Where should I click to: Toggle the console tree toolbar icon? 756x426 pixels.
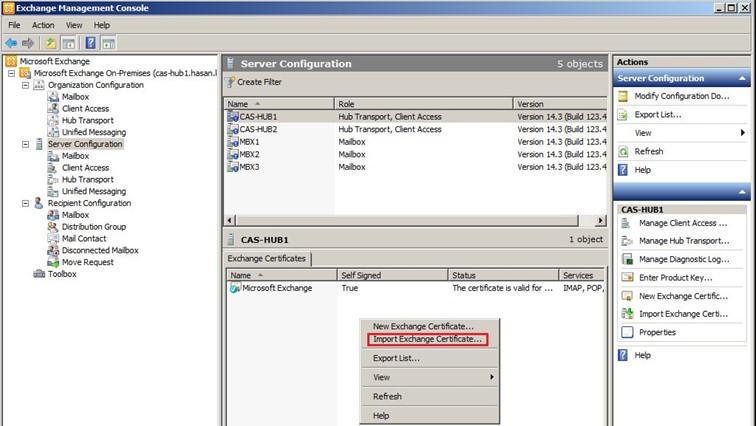point(69,43)
